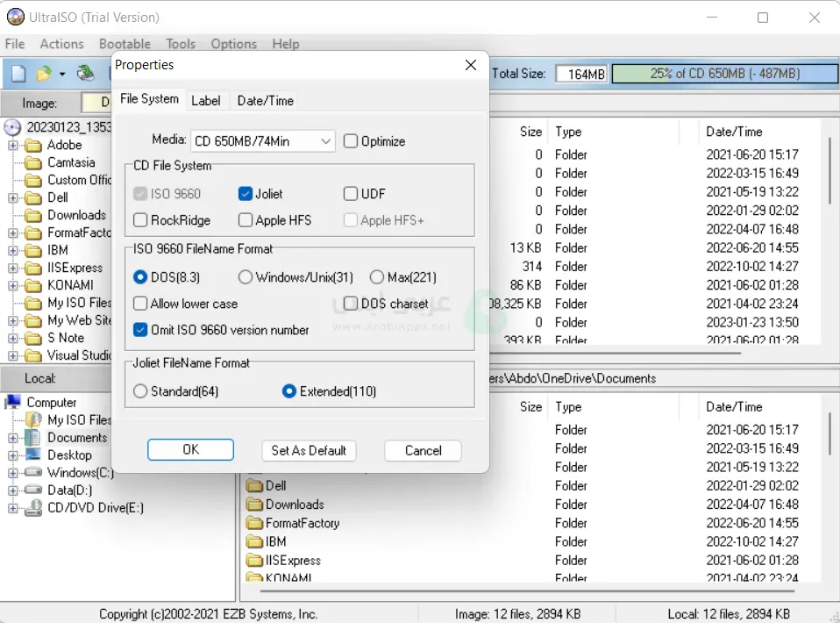Select the Windows/Unix(31) filename format
The height and width of the screenshot is (623, 840).
(246, 277)
